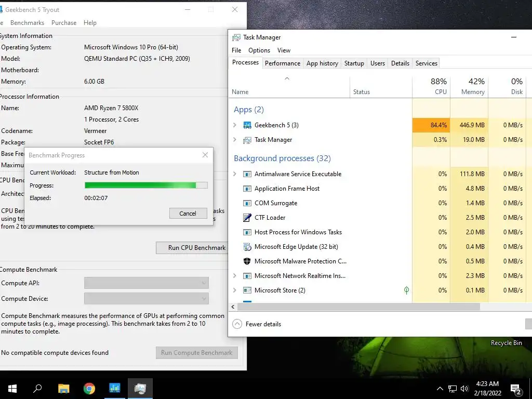The width and height of the screenshot is (532, 399).
Task: Sort processes by CPU column header
Action: (x=431, y=87)
